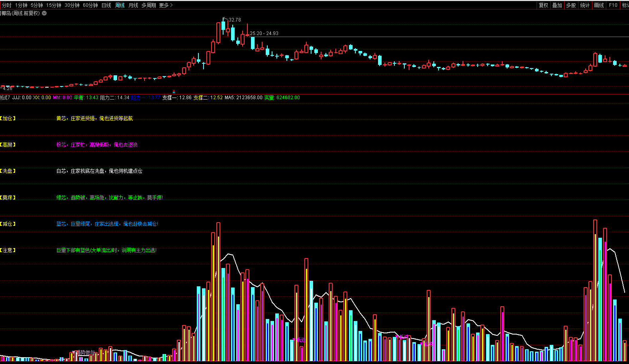Select the 月线 monthly chart tab

tap(133, 5)
